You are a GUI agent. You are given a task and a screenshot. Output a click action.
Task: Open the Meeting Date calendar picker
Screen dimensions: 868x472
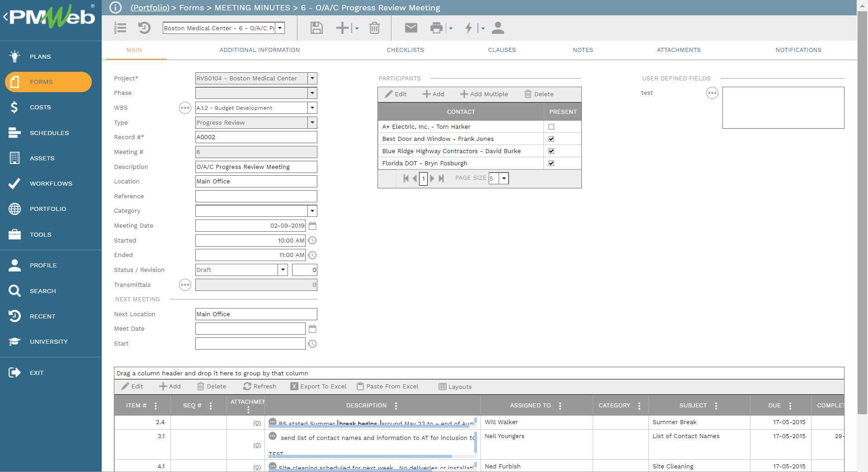(x=312, y=225)
